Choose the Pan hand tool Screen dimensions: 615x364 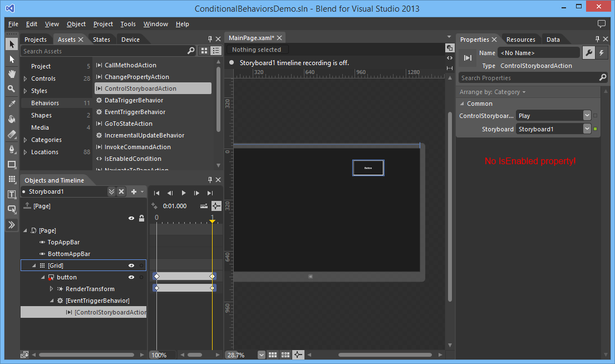click(x=12, y=73)
